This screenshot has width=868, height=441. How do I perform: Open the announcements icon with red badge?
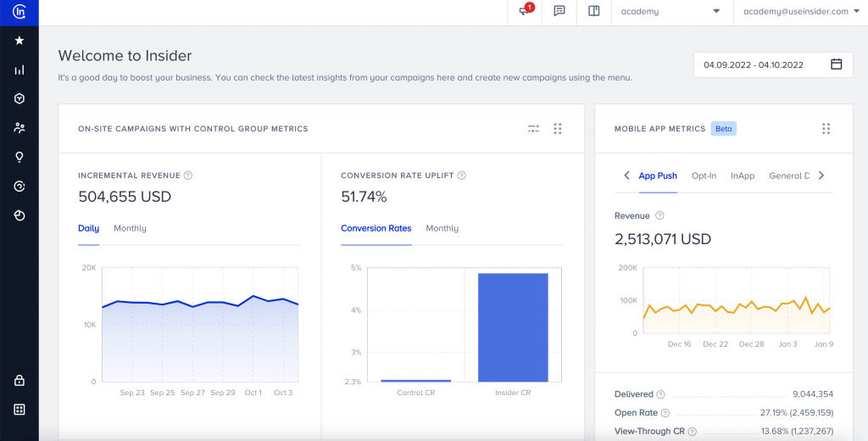pos(526,11)
